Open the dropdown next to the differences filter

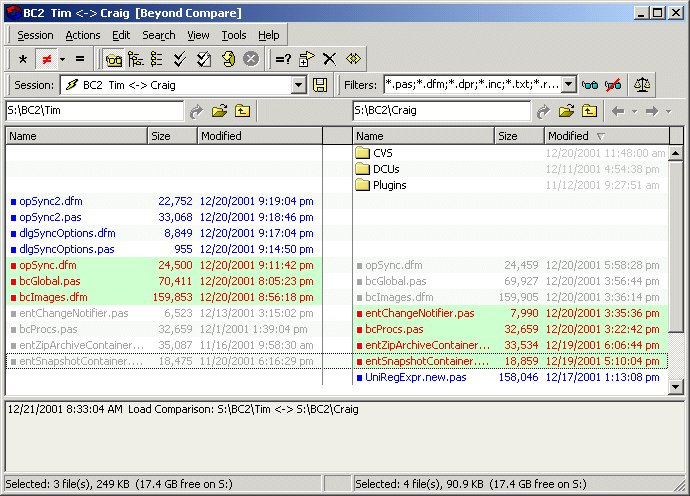(x=62, y=59)
